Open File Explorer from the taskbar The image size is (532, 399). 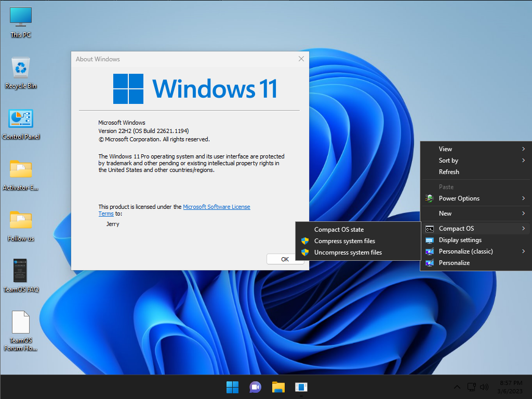tap(278, 387)
